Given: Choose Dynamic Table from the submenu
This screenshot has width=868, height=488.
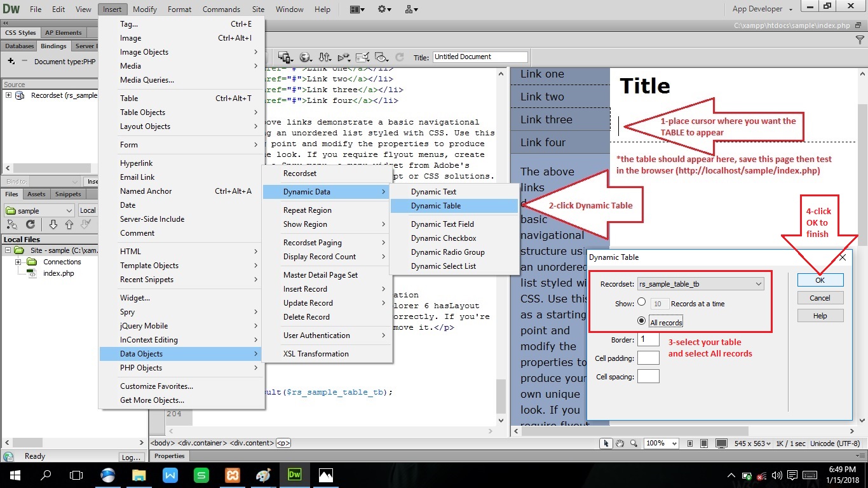Looking at the screenshot, I should [454, 206].
